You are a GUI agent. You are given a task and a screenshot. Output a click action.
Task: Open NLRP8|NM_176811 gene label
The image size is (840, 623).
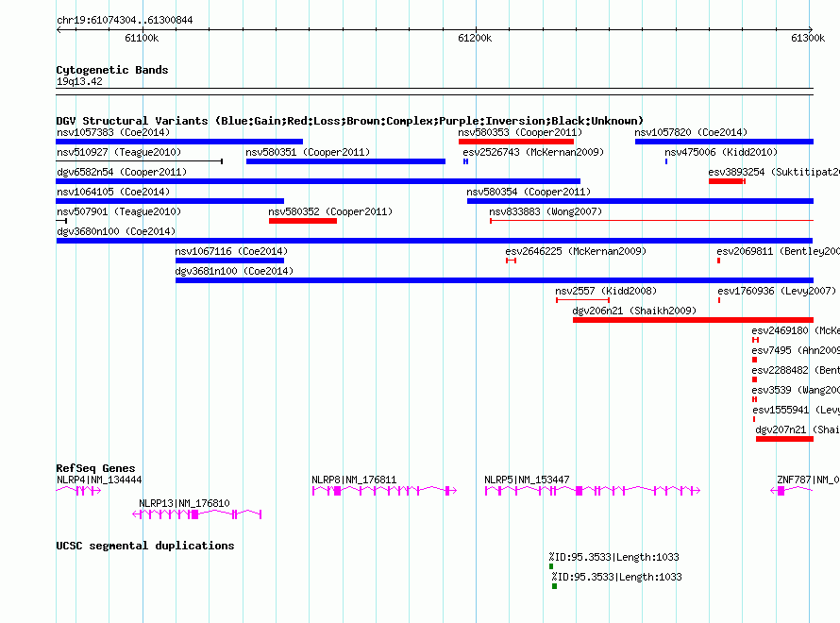coord(354,480)
